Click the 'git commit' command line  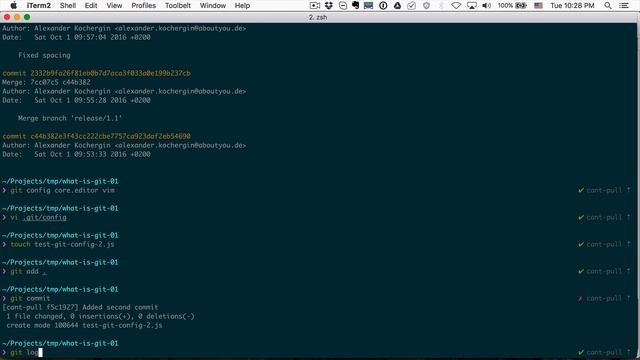point(30,298)
